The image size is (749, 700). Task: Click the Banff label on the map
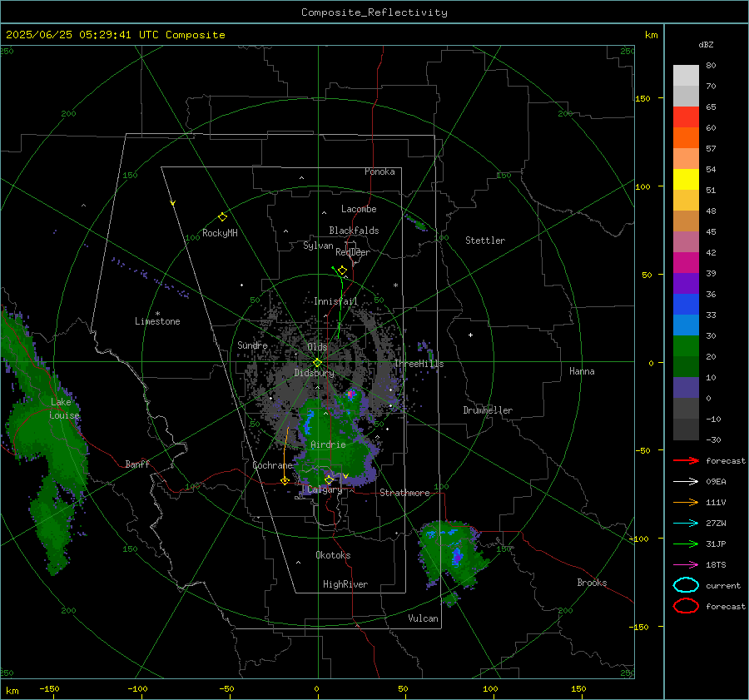click(137, 464)
